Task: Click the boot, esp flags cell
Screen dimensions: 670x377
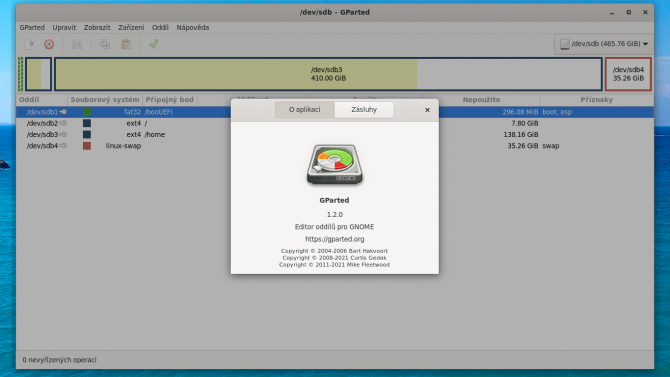Action: [x=557, y=112]
